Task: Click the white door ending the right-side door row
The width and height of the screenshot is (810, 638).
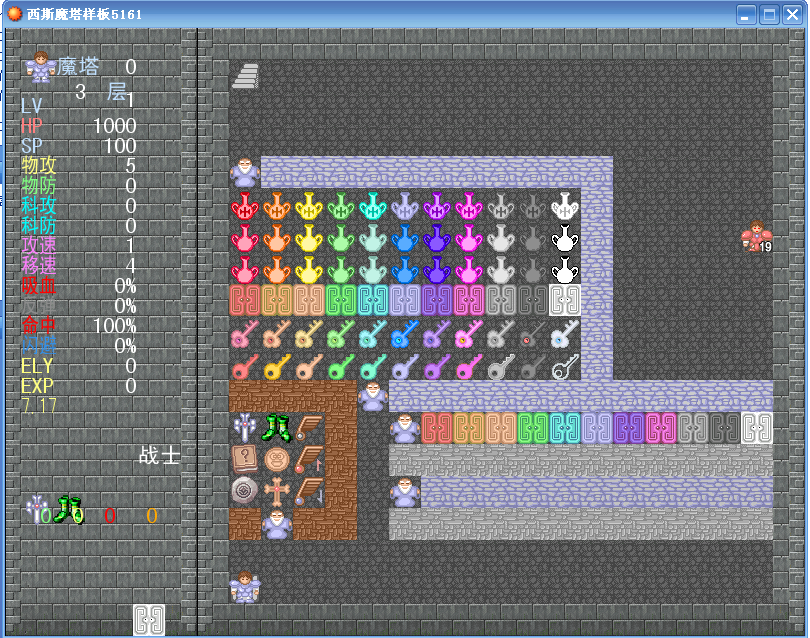Action: [757, 428]
